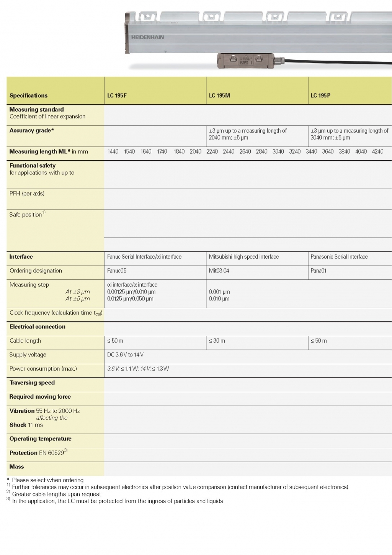Click the HEIDENHAIN logo on the encoder housing

147,37
